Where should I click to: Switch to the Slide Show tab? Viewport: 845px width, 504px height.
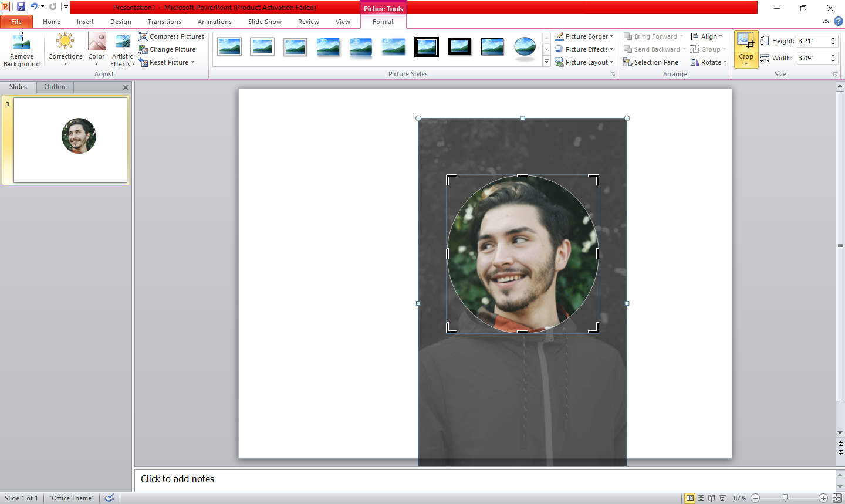point(265,22)
